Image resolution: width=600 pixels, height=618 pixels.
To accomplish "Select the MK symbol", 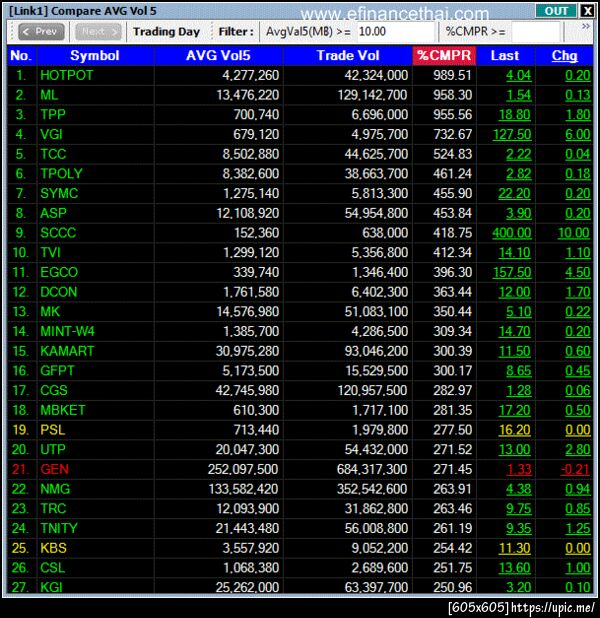I will [x=50, y=312].
